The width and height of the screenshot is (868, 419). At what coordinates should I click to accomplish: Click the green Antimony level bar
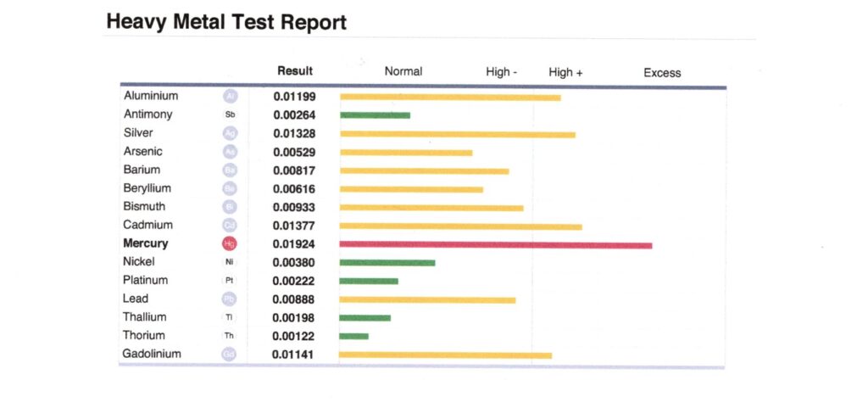point(375,115)
